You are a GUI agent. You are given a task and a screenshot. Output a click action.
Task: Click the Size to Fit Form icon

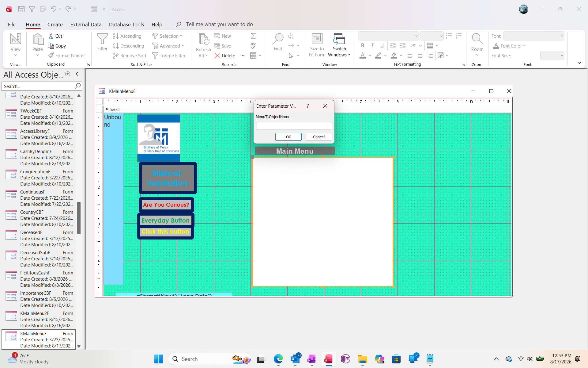317,39
